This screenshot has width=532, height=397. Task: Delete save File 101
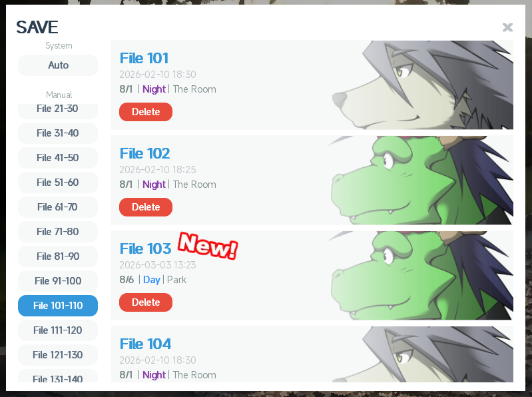tap(146, 112)
